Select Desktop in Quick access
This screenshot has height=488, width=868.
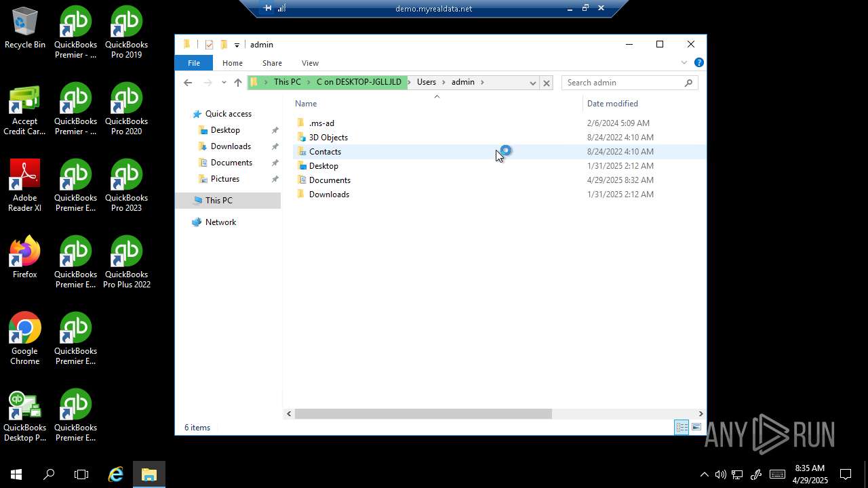click(x=225, y=130)
